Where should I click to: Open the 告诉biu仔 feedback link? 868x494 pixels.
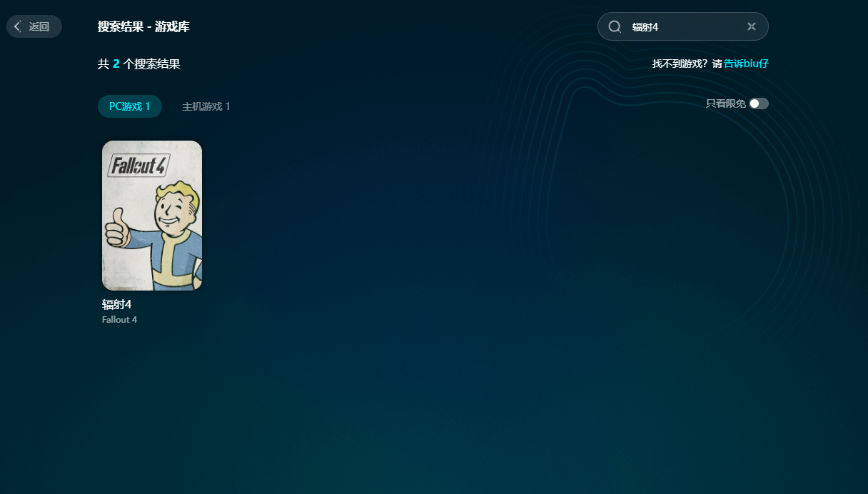click(x=746, y=64)
